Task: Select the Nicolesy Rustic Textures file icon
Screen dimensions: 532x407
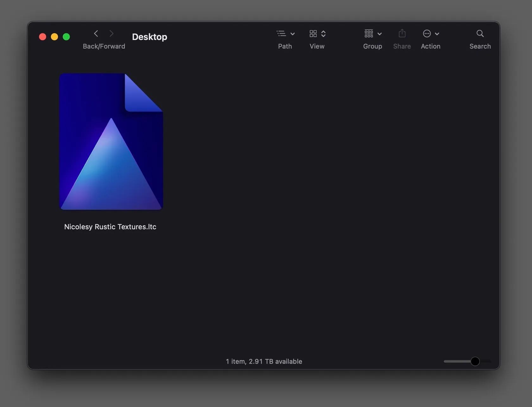Action: tap(111, 142)
